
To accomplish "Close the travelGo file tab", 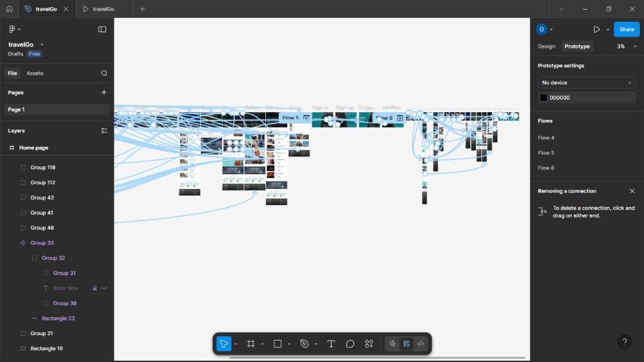I will [x=66, y=8].
